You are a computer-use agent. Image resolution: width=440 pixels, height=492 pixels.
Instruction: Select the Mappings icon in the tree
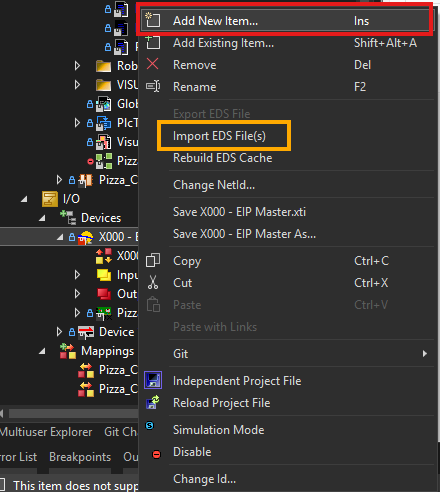tap(68, 351)
